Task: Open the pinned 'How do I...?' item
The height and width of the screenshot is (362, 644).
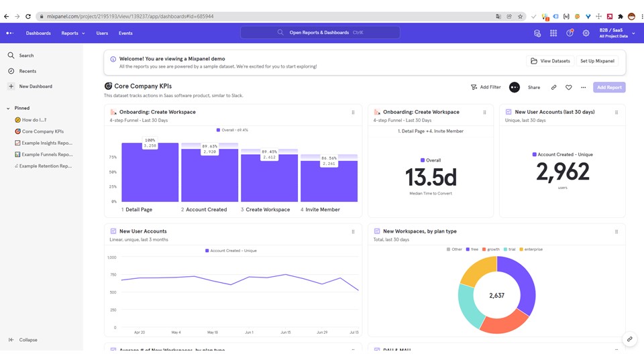Action: (31, 120)
